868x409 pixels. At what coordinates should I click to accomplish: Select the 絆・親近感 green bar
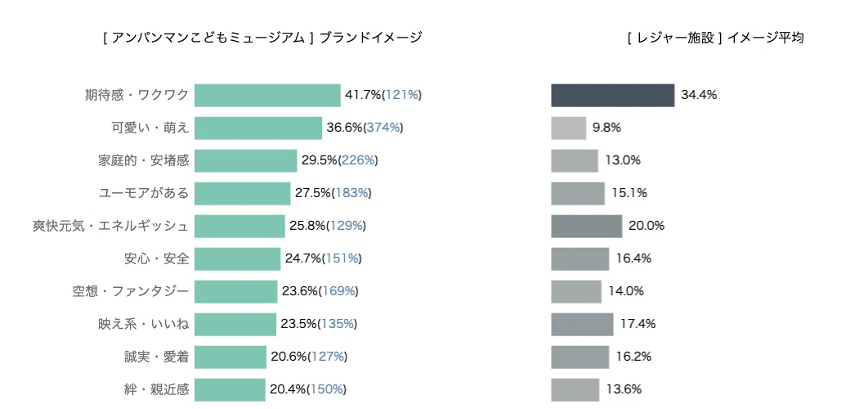[x=230, y=389]
